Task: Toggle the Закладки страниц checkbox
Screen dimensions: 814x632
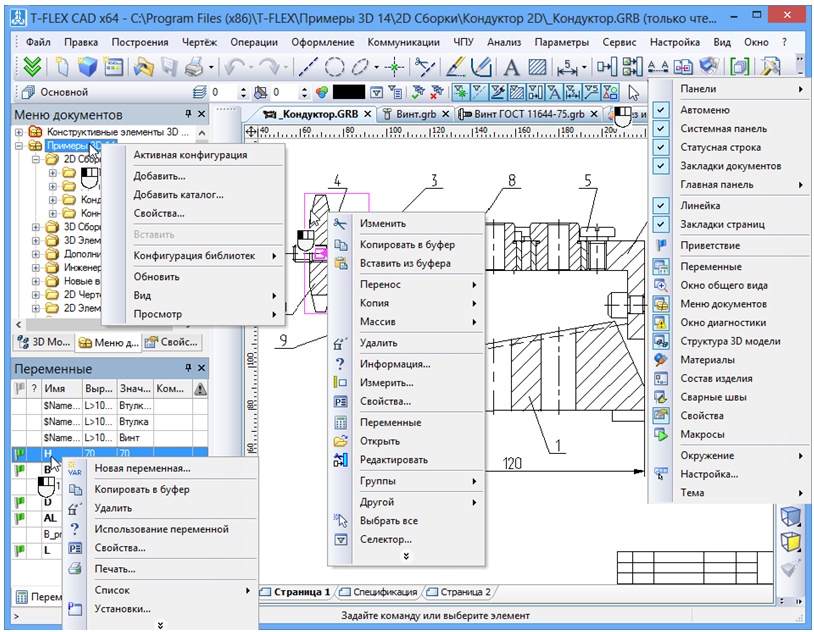Action: [660, 224]
